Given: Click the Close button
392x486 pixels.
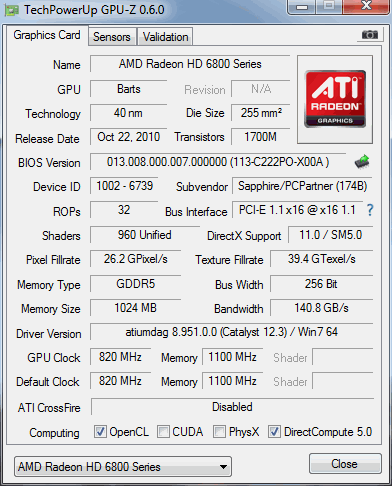Looking at the screenshot, I should (x=345, y=464).
